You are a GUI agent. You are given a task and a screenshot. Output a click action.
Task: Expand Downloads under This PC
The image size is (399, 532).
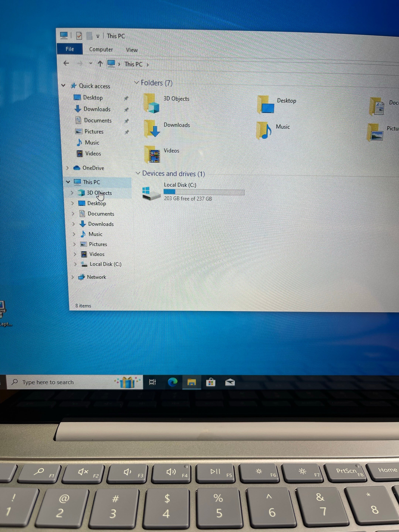(x=74, y=224)
